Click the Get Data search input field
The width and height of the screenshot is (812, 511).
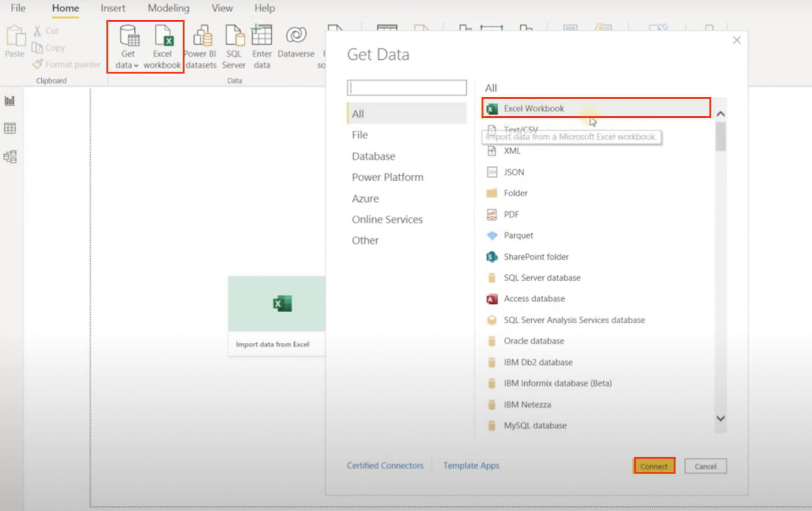click(x=407, y=88)
